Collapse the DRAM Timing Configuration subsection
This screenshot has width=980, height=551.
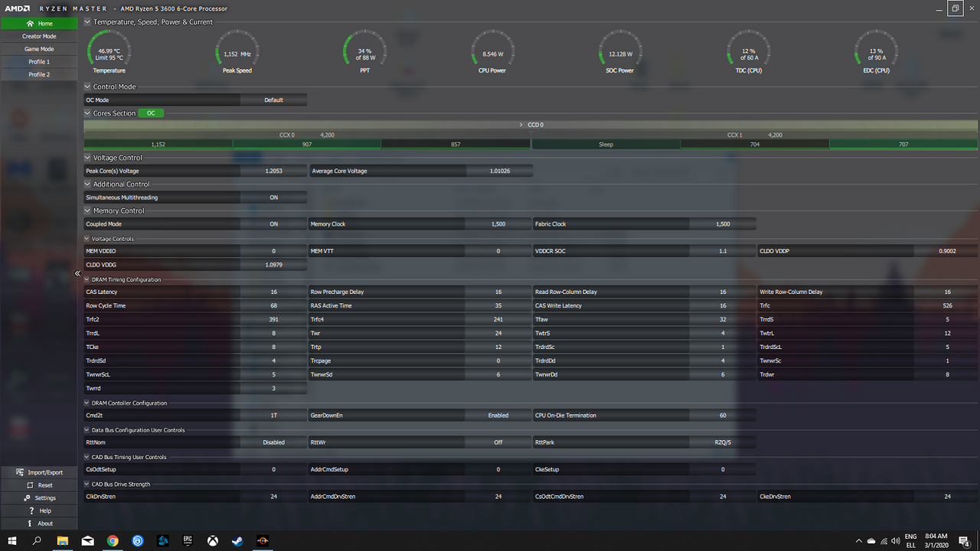point(87,279)
